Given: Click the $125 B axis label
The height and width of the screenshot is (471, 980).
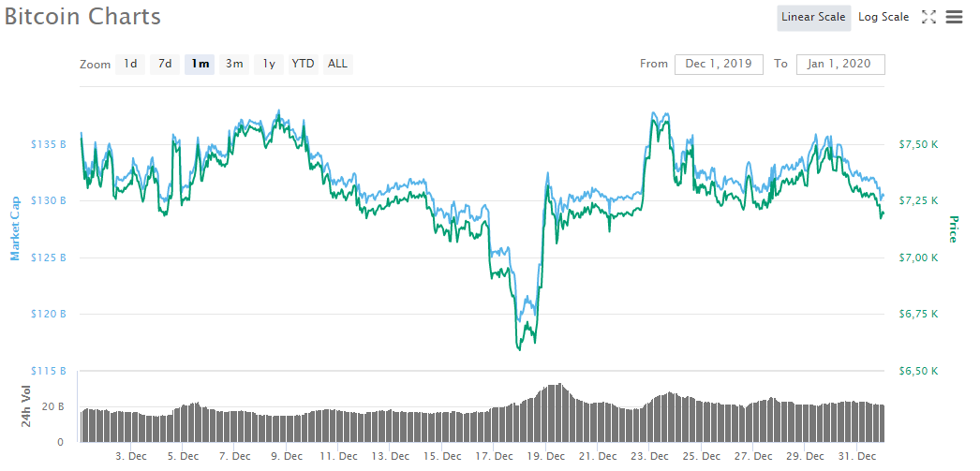Looking at the screenshot, I should coord(49,258).
